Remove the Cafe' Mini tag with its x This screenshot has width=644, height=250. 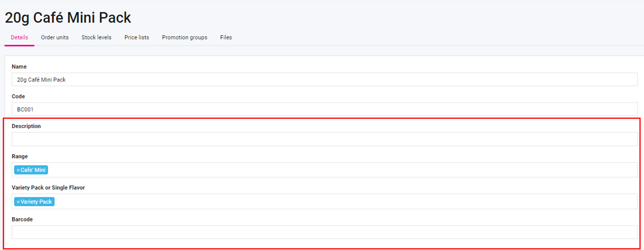click(18, 170)
